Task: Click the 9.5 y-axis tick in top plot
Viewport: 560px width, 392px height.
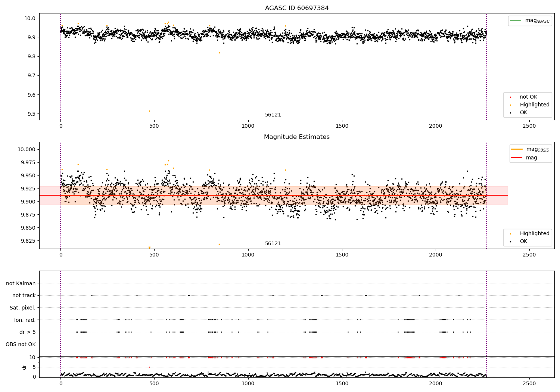Action: click(x=31, y=114)
